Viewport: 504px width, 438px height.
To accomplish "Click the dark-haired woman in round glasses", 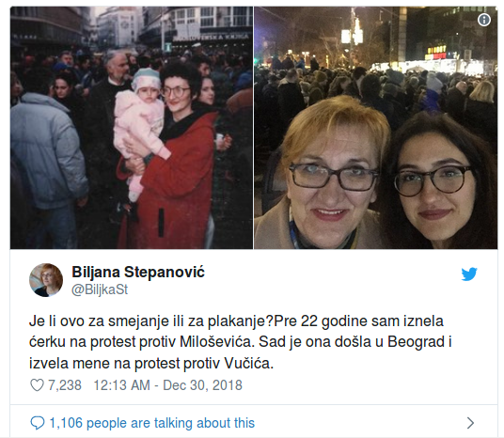I will [439, 181].
